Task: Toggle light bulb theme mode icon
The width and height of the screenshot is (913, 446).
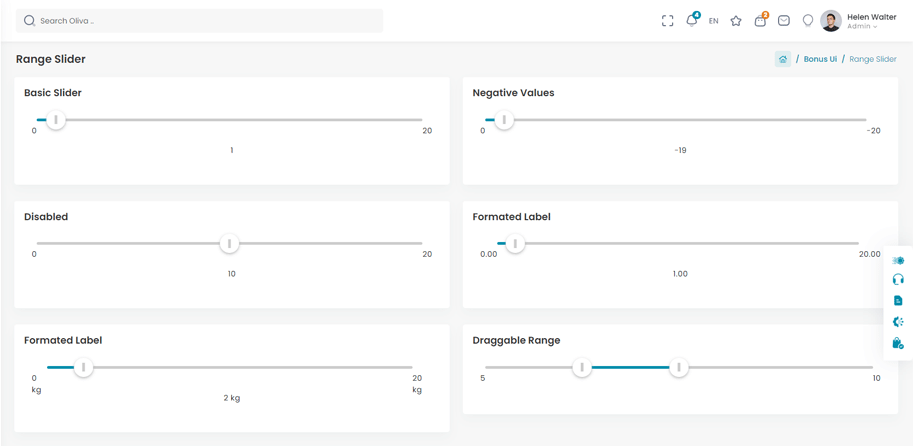Action: pyautogui.click(x=808, y=21)
